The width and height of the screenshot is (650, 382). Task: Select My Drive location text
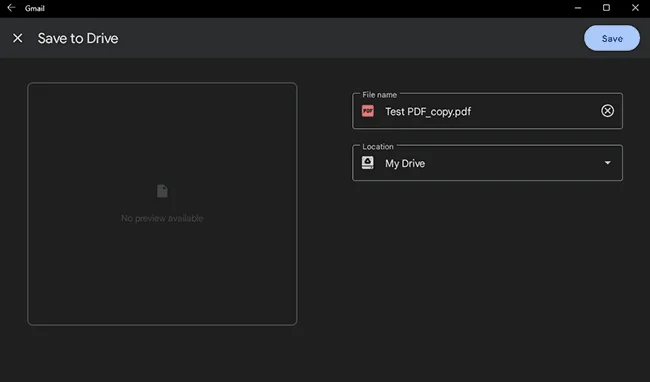click(405, 163)
